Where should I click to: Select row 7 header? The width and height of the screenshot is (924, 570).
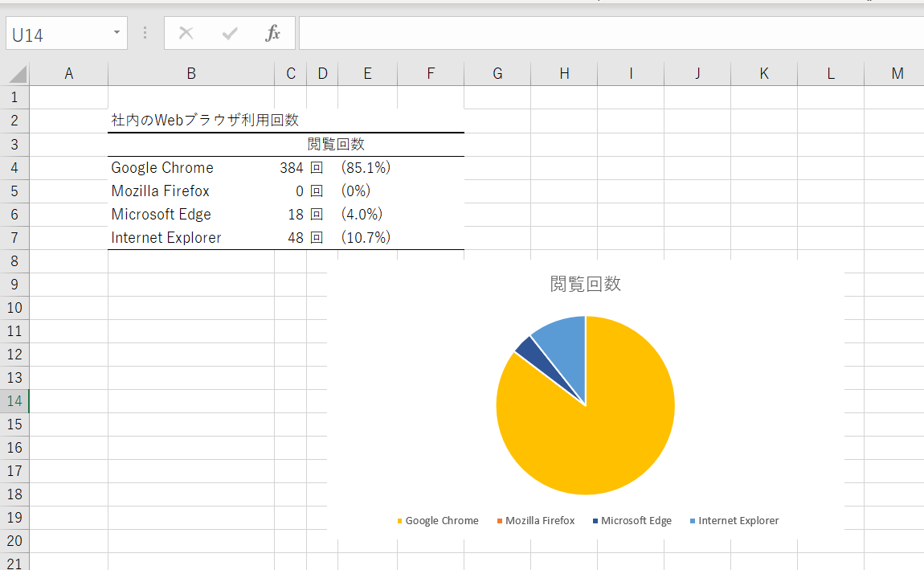click(x=14, y=237)
